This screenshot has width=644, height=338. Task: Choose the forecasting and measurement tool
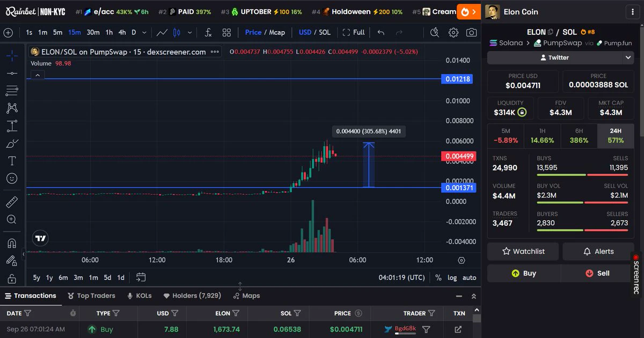[x=12, y=126]
